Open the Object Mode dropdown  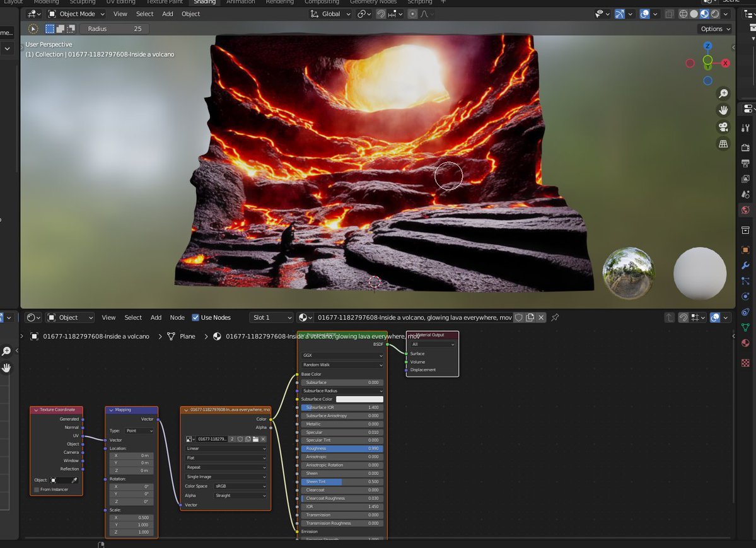click(x=77, y=14)
